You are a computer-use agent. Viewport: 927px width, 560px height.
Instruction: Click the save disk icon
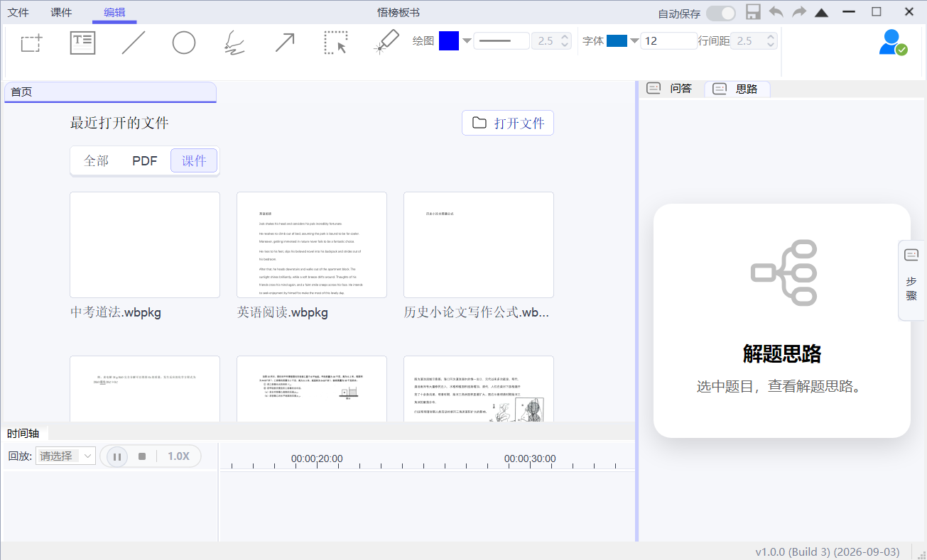pos(753,12)
